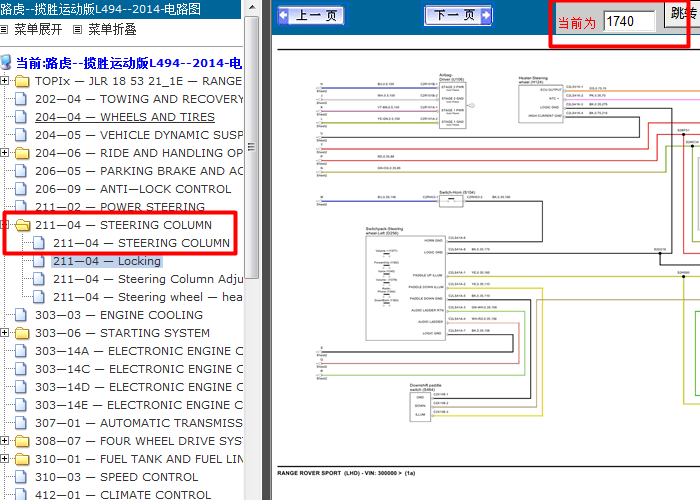
Task: Expand the 310-01 Fuel Tank folder
Action: coord(4,458)
